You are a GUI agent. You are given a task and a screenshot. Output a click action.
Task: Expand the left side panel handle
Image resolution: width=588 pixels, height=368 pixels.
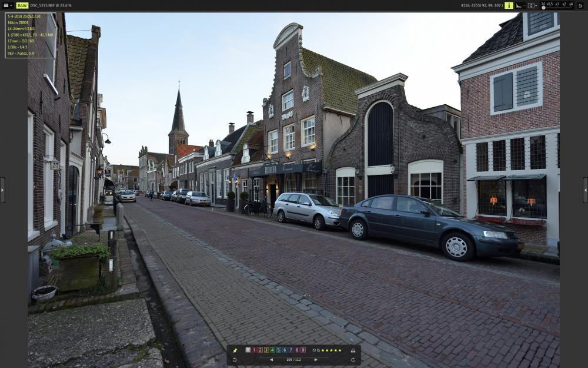tap(2, 190)
